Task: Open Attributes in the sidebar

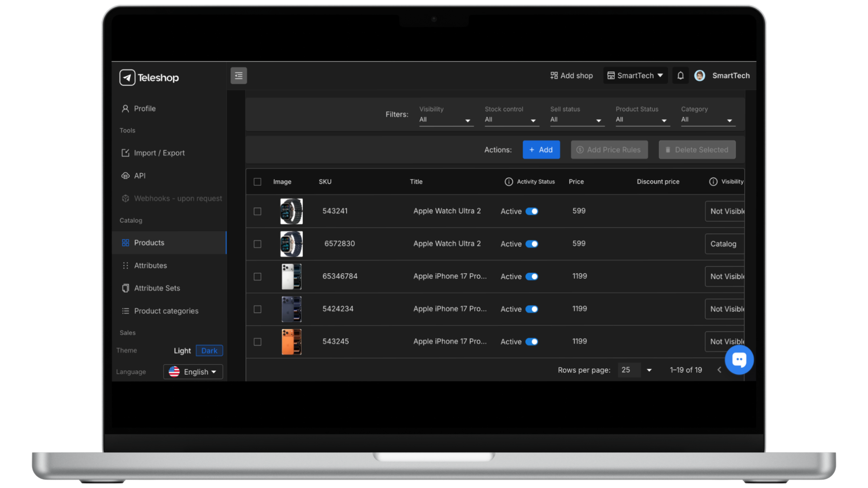Action: tap(150, 266)
